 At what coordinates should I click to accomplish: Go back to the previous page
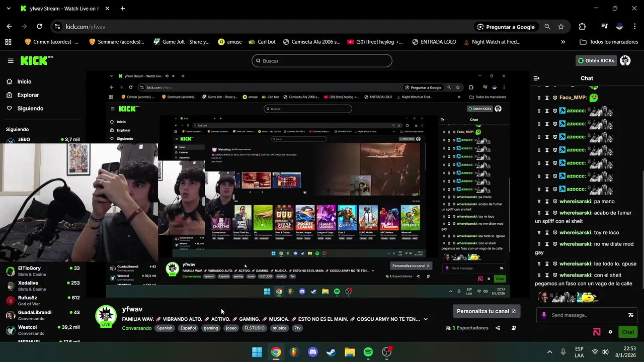point(9,27)
